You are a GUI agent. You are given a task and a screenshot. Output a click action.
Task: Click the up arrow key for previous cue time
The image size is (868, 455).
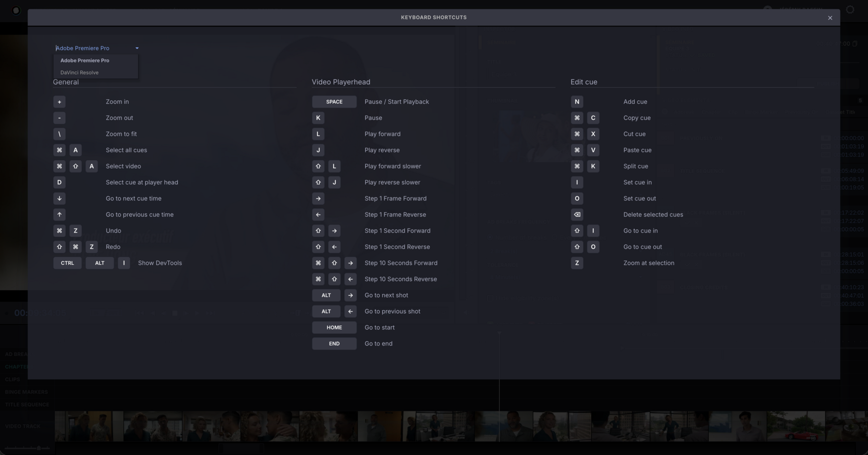tap(59, 214)
